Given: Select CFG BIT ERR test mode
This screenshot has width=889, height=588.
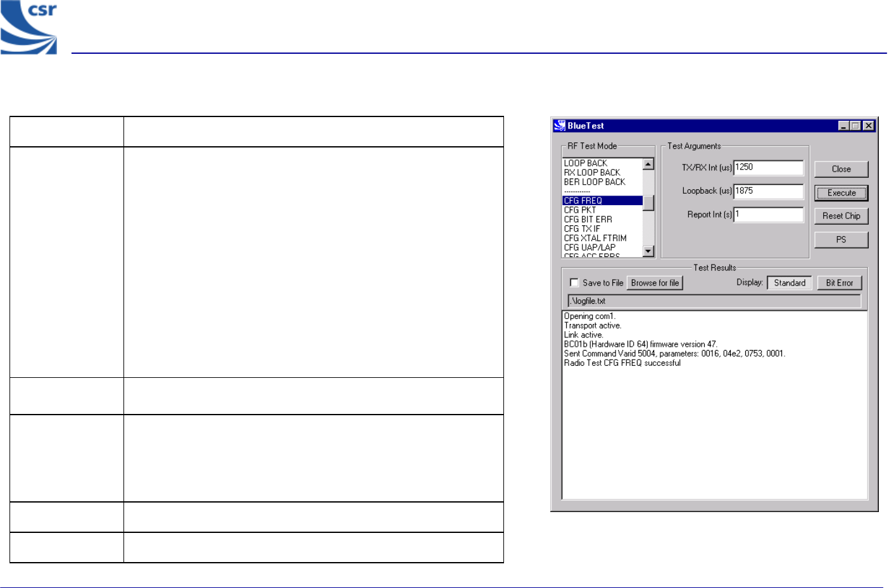Looking at the screenshot, I should [588, 220].
